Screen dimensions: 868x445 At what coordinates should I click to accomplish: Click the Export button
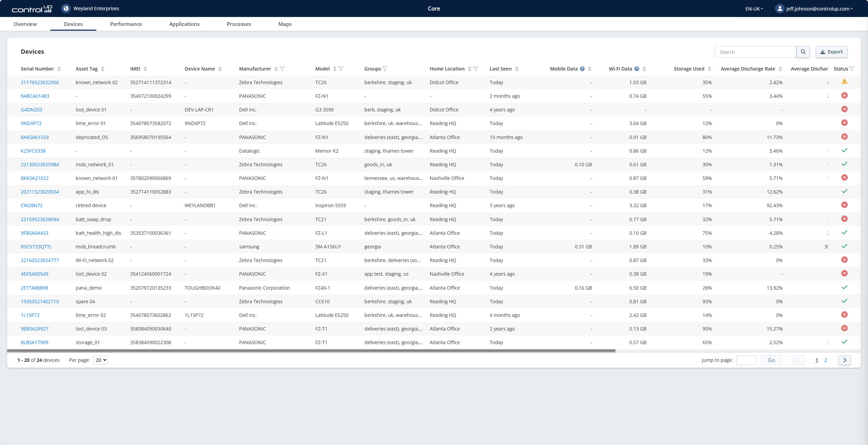click(831, 52)
